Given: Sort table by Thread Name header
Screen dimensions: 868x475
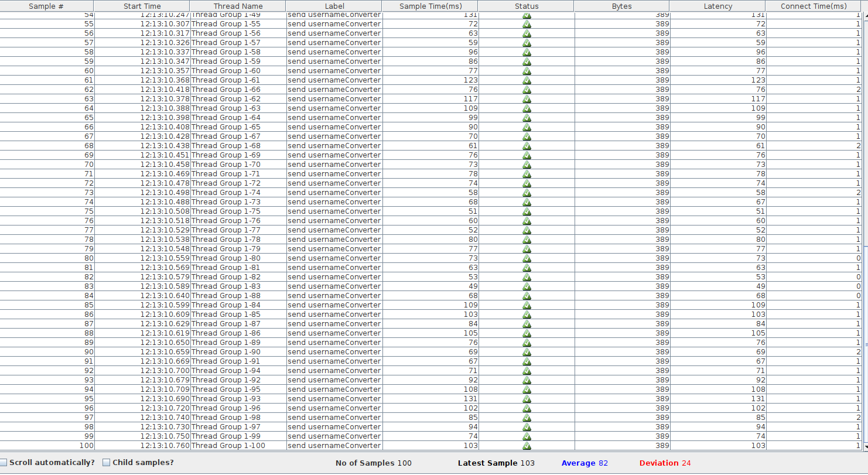Looking at the screenshot, I should 238,6.
